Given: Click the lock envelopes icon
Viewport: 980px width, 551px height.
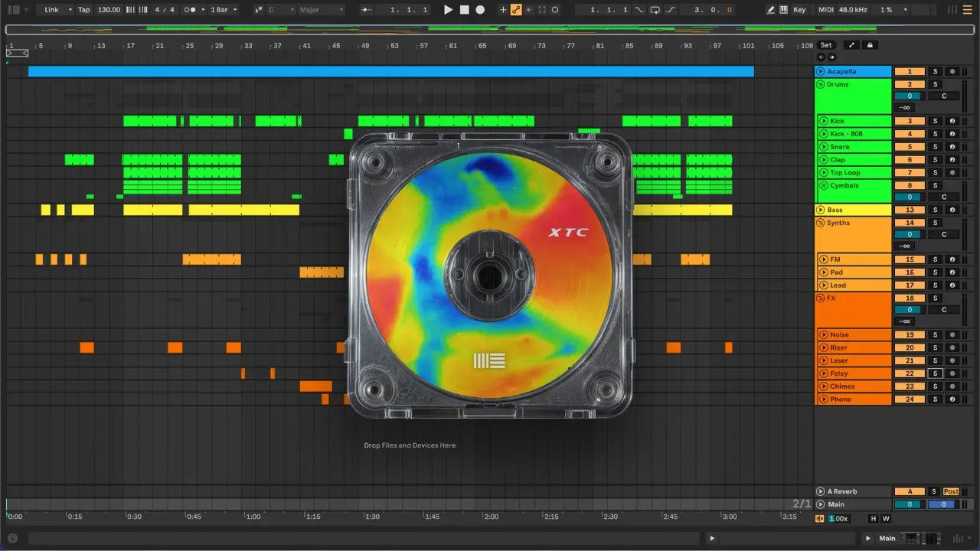Looking at the screenshot, I should click(870, 45).
